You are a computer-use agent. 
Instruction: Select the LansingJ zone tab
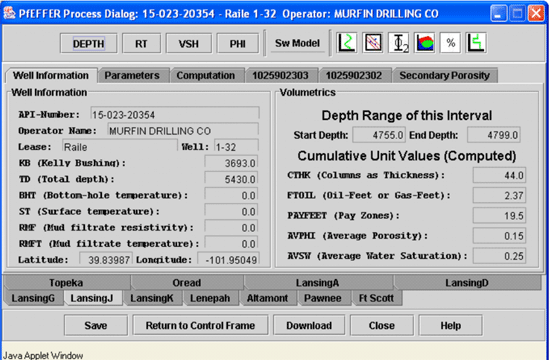92,298
